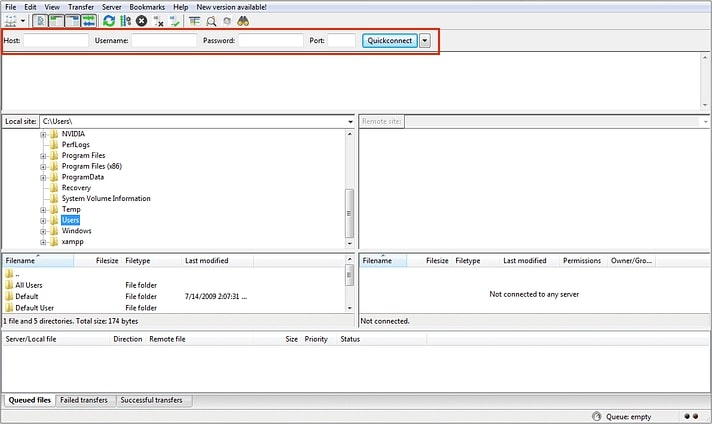Open the Site Manager icon

[10, 21]
